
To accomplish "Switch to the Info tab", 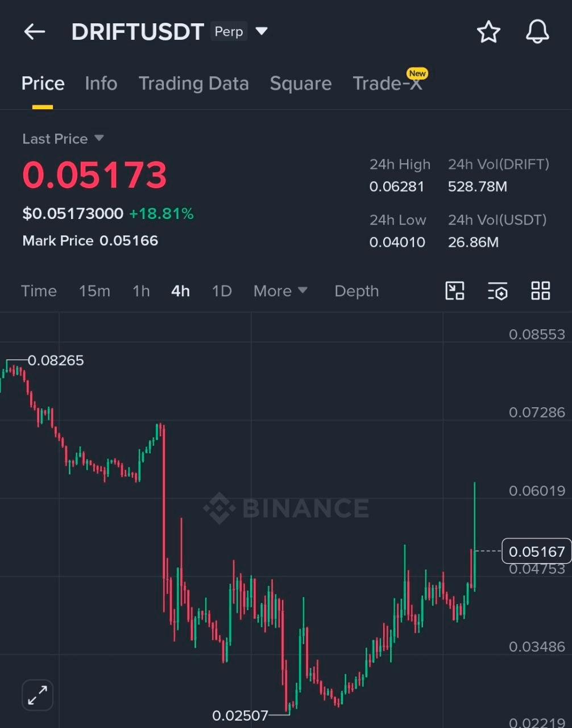I will tap(101, 84).
